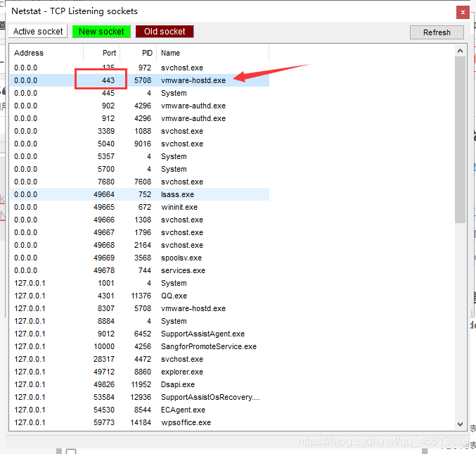Click the scrollbar down arrow
Image resolution: width=476 pixels, height=454 pixels.
(x=460, y=424)
